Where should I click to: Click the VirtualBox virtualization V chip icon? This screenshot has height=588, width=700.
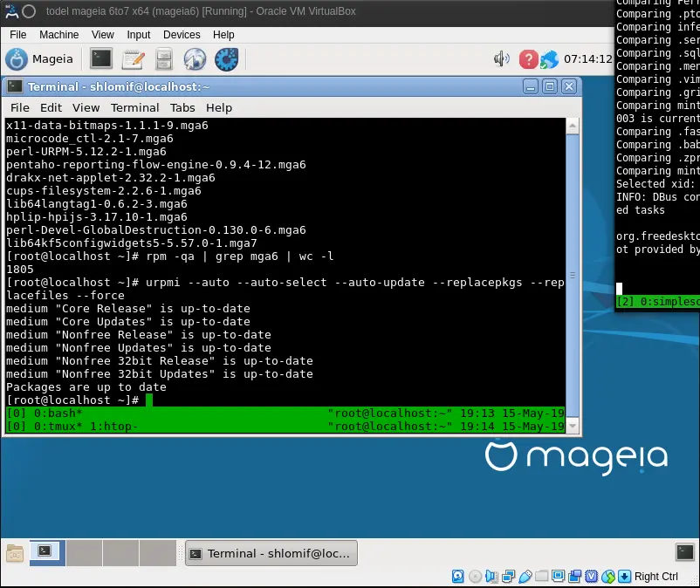[591, 577]
